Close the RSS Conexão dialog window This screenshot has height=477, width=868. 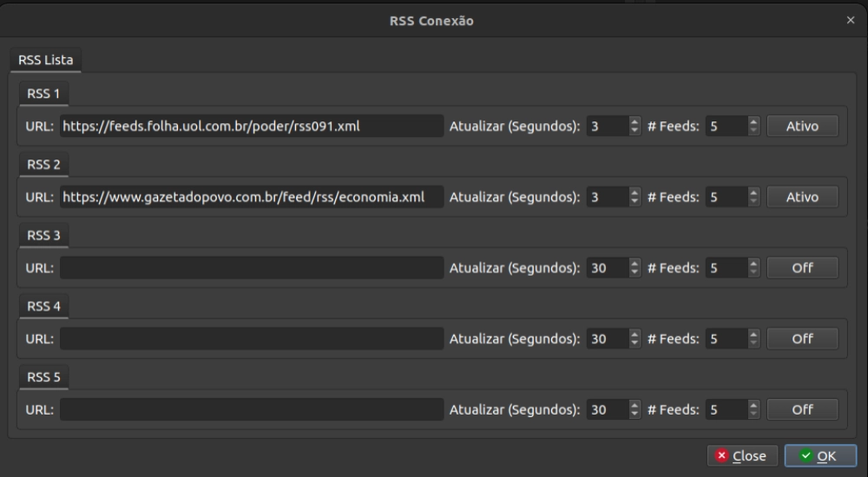click(850, 20)
